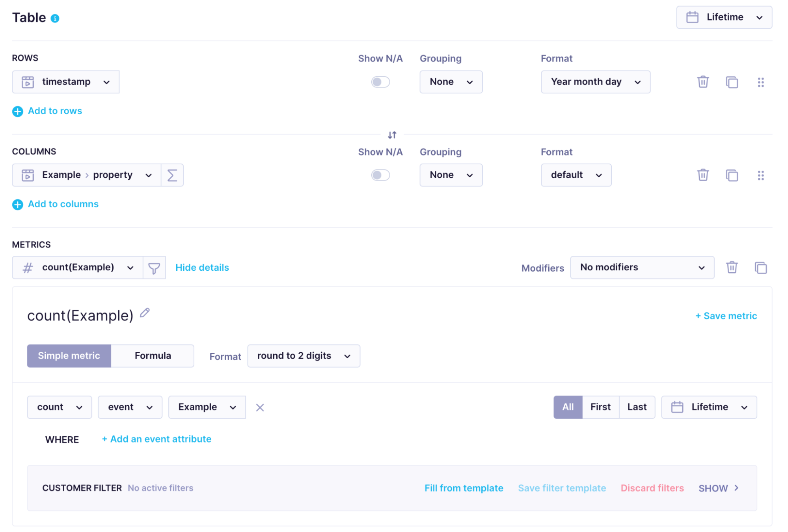Click the Table info icon
Image resolution: width=788 pixels, height=532 pixels.
click(55, 19)
